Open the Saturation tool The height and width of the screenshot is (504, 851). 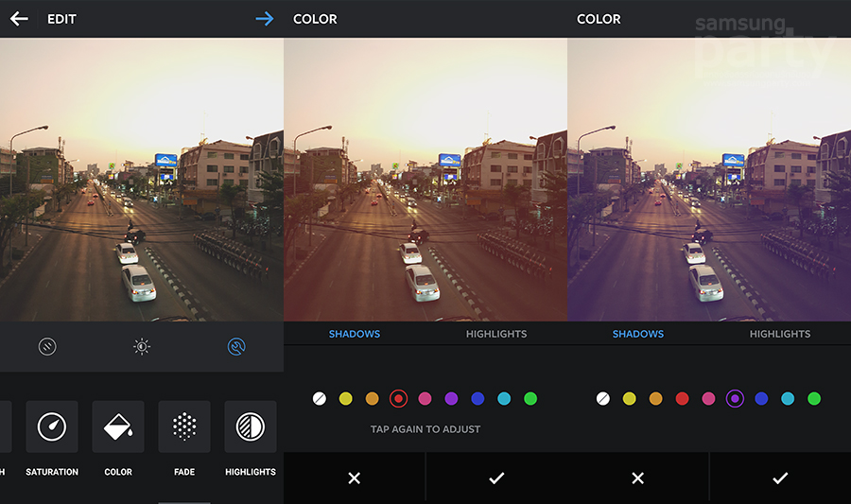click(52, 427)
